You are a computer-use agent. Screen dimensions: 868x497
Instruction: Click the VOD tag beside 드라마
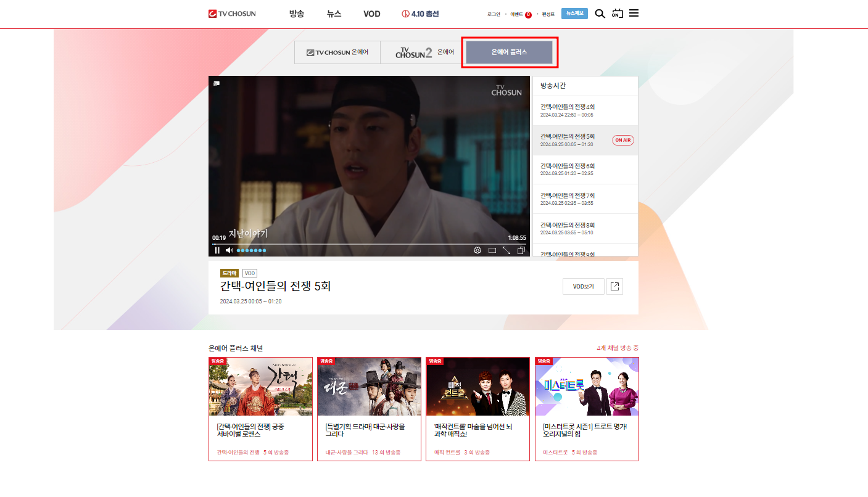(249, 273)
